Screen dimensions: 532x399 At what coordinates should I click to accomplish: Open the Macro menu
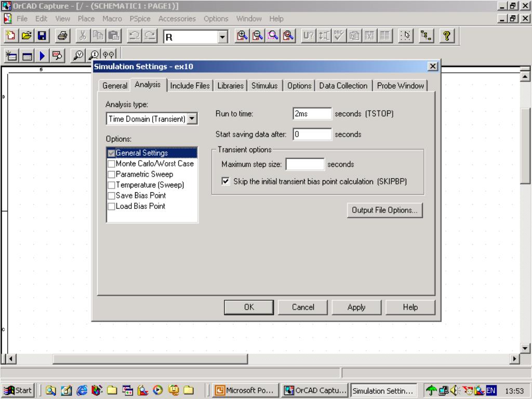pyautogui.click(x=112, y=19)
